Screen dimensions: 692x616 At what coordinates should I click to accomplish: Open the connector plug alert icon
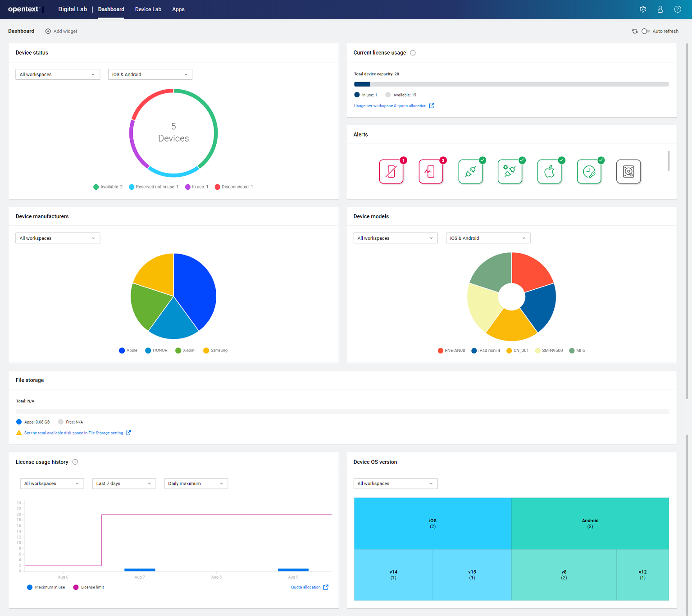pos(470,172)
